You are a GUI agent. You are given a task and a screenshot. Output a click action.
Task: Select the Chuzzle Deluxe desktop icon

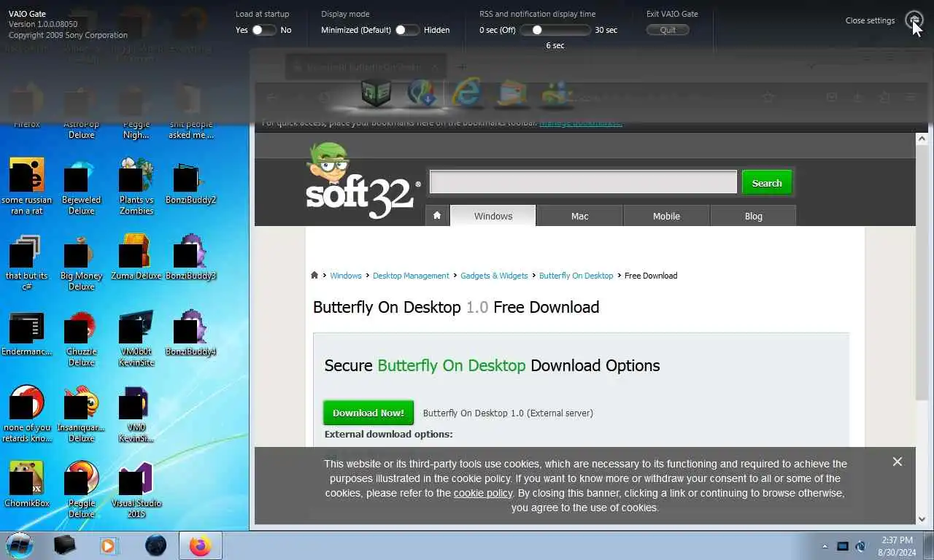pos(82,338)
